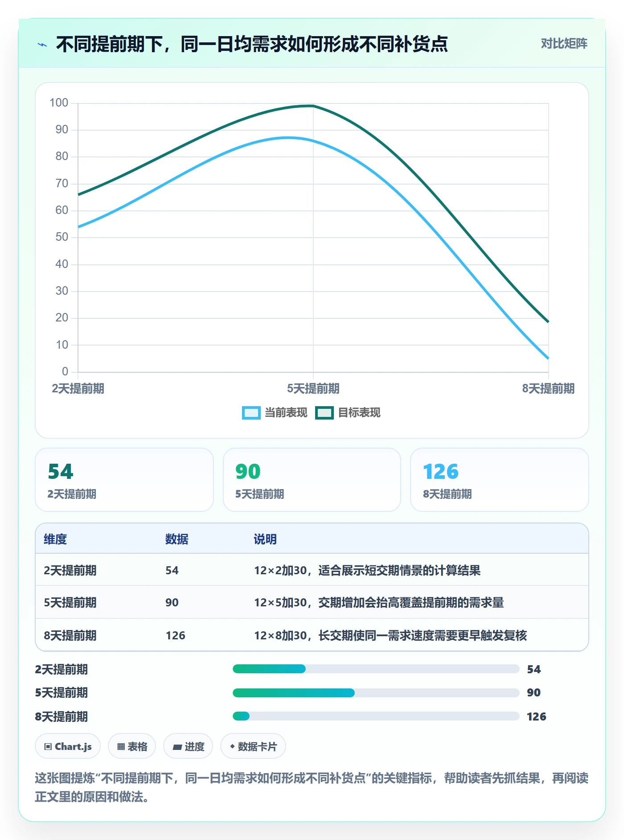Toggle the 目标表现 legend item
The image size is (624, 840).
pyautogui.click(x=348, y=413)
